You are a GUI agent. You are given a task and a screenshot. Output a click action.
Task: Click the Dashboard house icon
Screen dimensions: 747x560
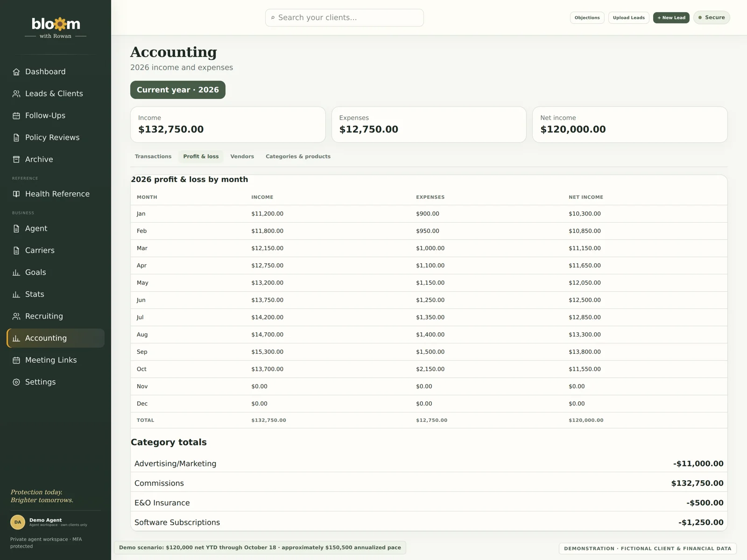tap(16, 72)
